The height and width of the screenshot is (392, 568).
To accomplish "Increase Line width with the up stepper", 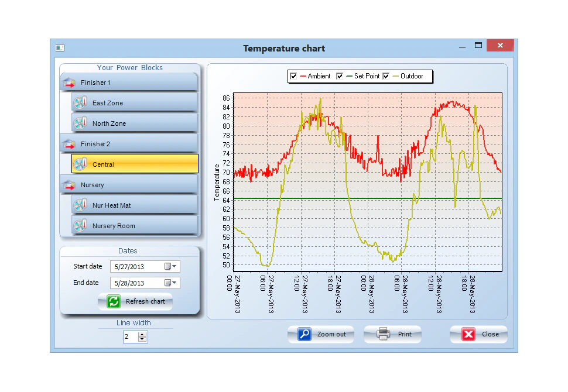I will coord(141,335).
